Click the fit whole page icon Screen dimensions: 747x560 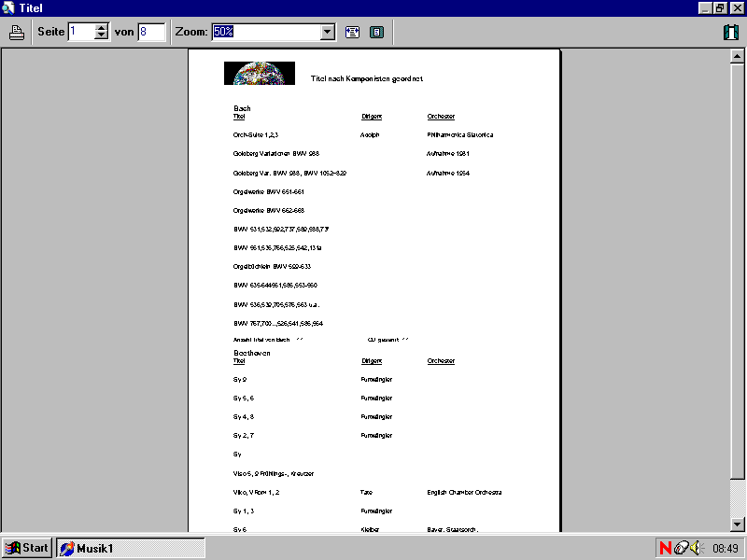[x=376, y=32]
